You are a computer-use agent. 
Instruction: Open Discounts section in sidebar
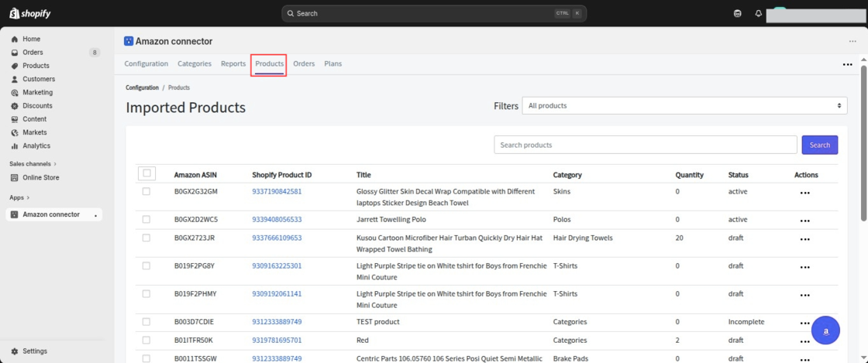click(37, 106)
